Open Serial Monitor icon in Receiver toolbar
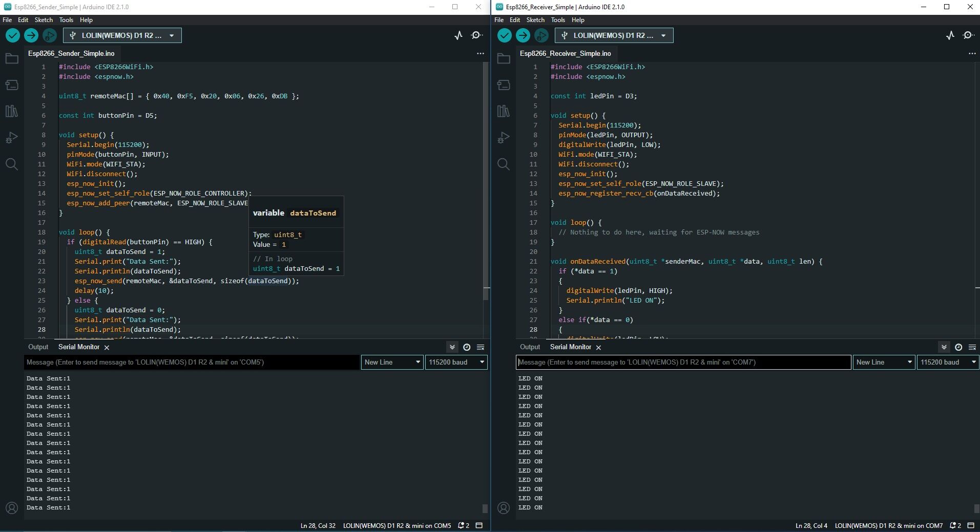The width and height of the screenshot is (980, 532). point(968,35)
